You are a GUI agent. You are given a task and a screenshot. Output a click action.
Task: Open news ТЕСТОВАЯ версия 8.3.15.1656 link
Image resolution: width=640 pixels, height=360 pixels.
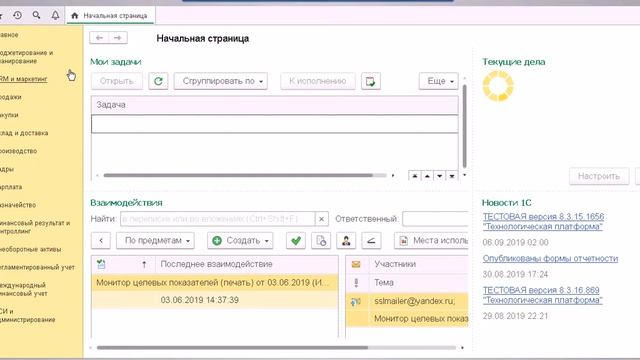coord(543,222)
